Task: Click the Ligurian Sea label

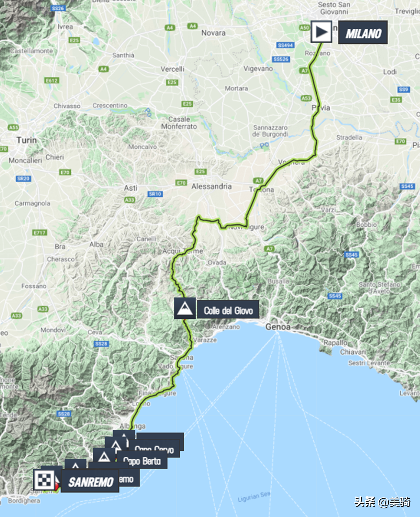Action: [254, 497]
